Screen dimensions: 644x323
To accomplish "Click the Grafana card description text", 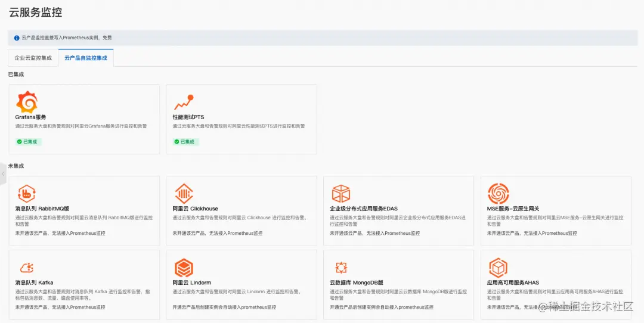I will [x=81, y=126].
